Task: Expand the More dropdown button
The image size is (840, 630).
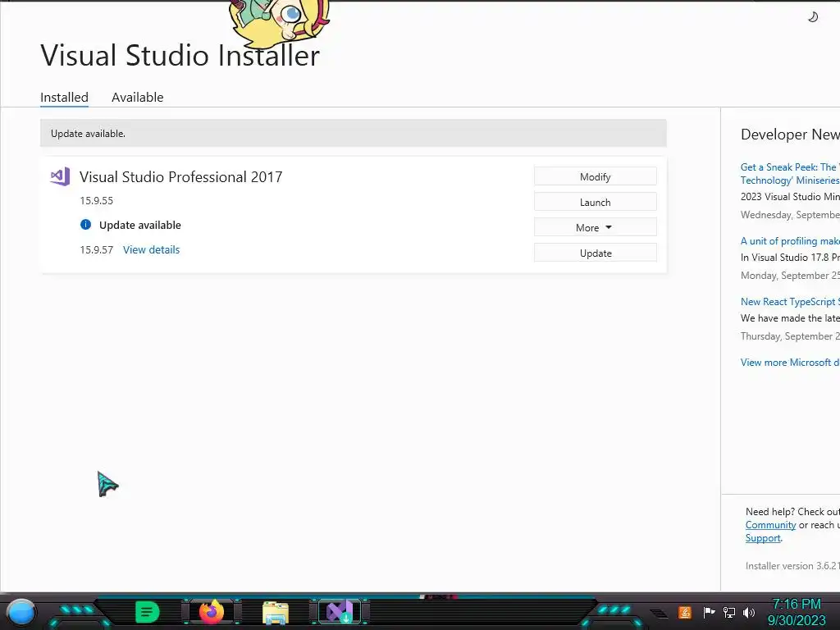Action: tap(596, 227)
